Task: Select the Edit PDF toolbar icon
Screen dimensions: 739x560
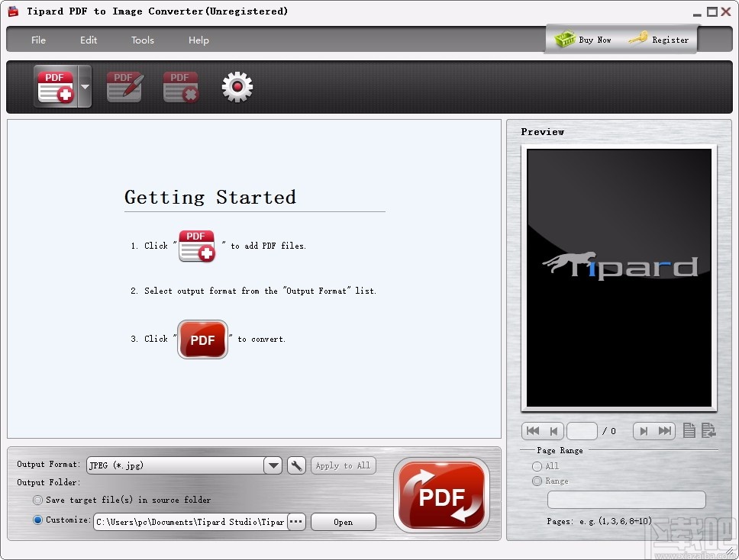Action: tap(124, 86)
